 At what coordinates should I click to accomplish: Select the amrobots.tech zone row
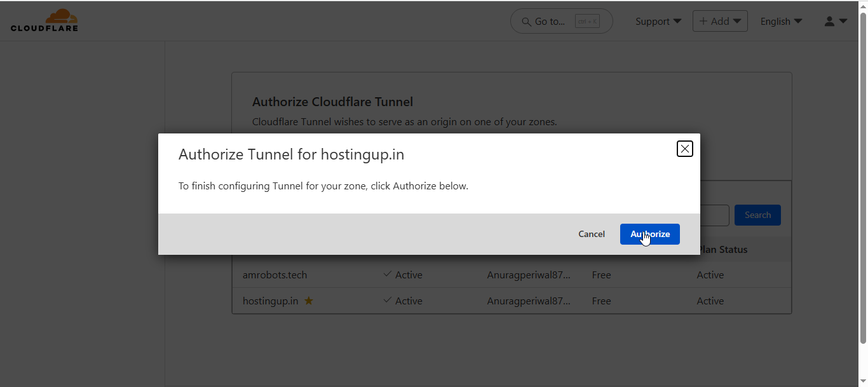coord(512,275)
